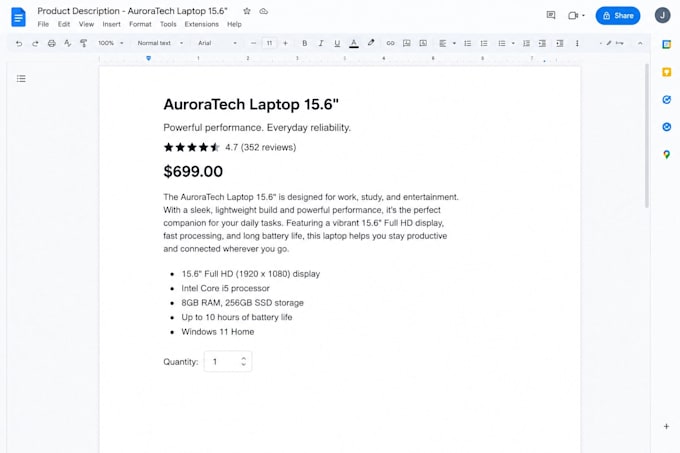Open Contacts in side panel

[667, 127]
